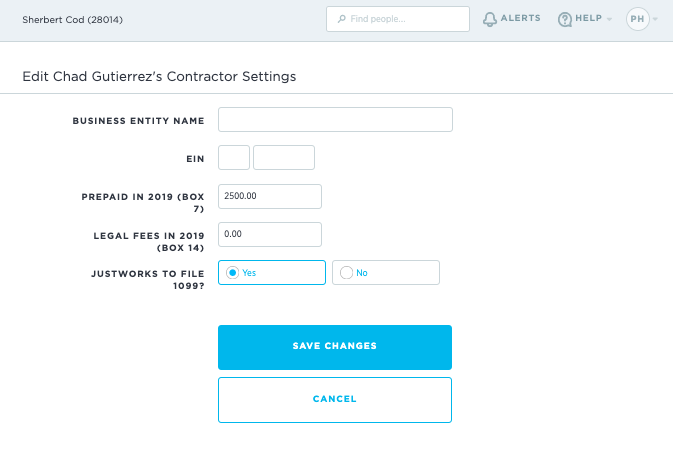The image size is (673, 454).
Task: Expand the Help dropdown arrow
Action: (x=609, y=19)
